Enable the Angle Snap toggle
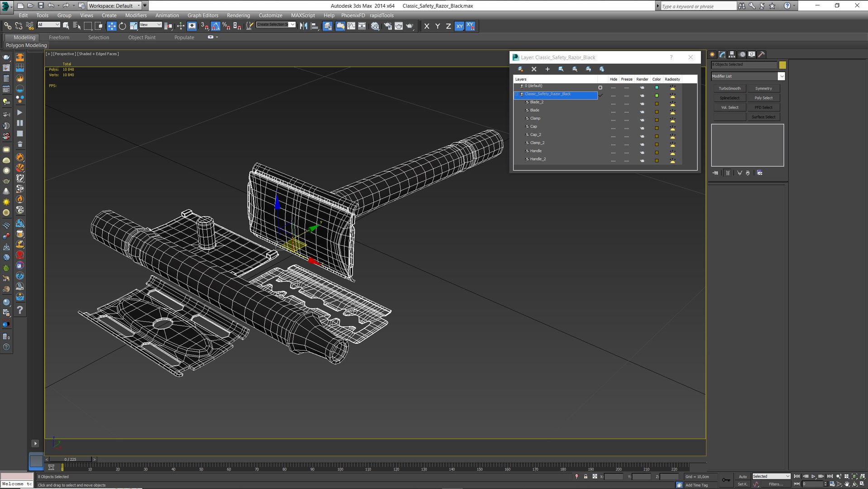868x489 pixels. pyautogui.click(x=216, y=26)
